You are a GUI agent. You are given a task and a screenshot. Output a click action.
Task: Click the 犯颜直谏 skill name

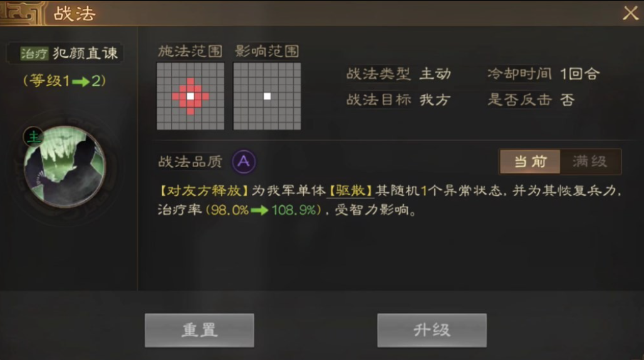pyautogui.click(x=85, y=53)
